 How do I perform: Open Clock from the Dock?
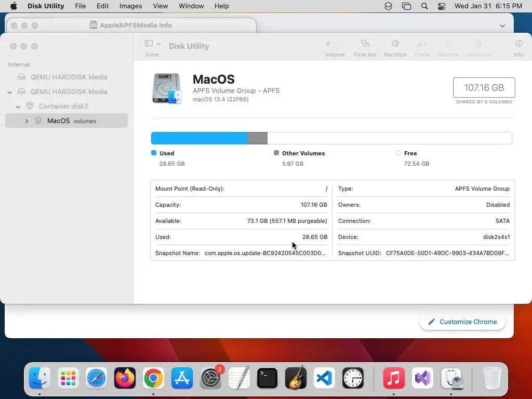[353, 378]
